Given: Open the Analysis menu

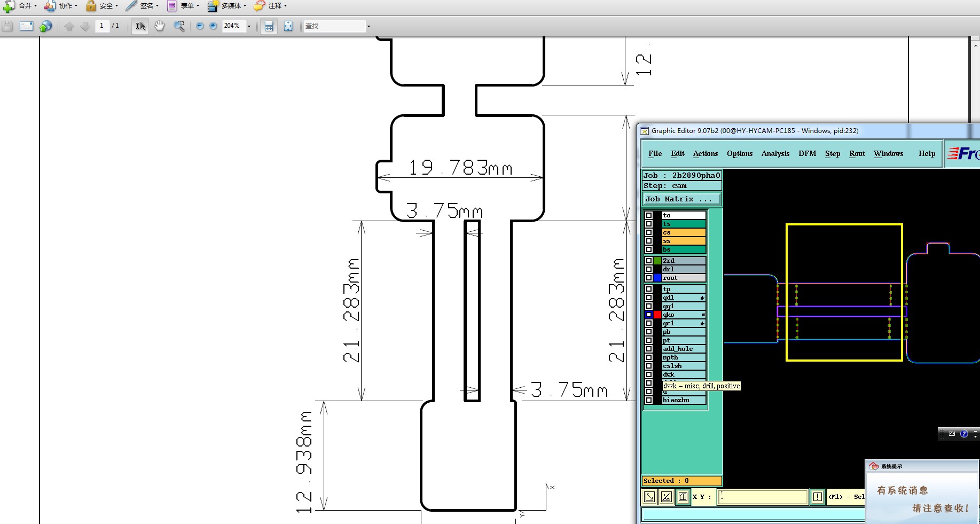Looking at the screenshot, I should (775, 154).
